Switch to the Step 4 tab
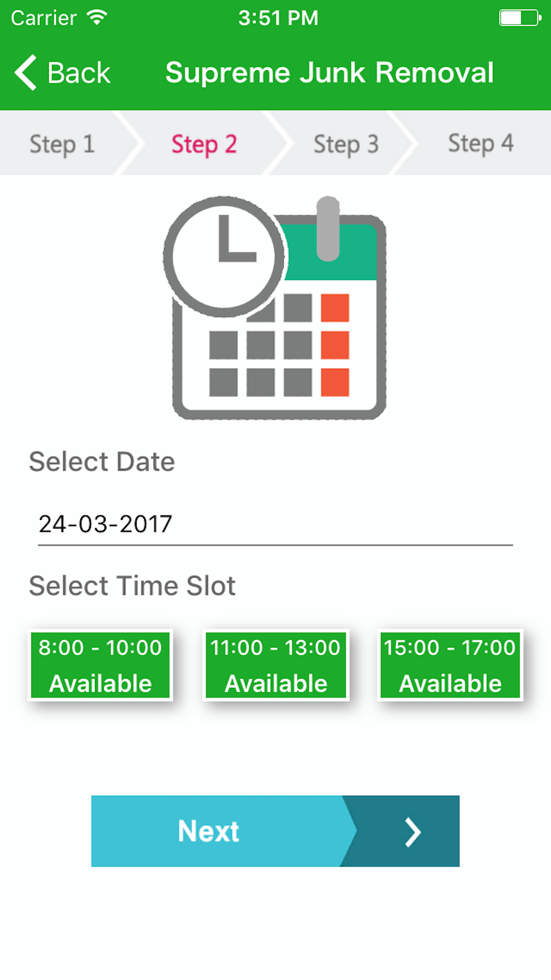Viewport: 551px width, 980px height. (481, 143)
